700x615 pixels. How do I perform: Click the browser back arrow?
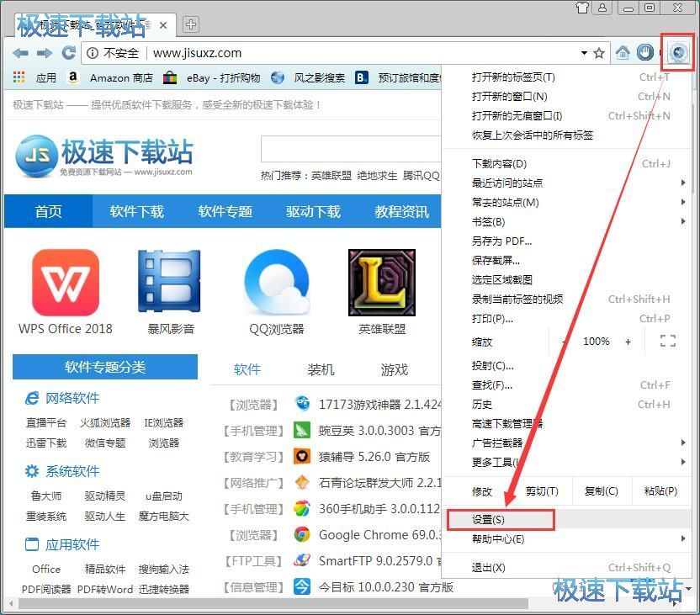[x=20, y=53]
